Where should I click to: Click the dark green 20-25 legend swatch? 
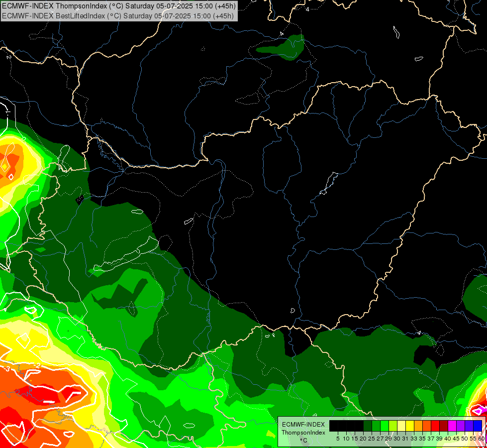[368, 426]
